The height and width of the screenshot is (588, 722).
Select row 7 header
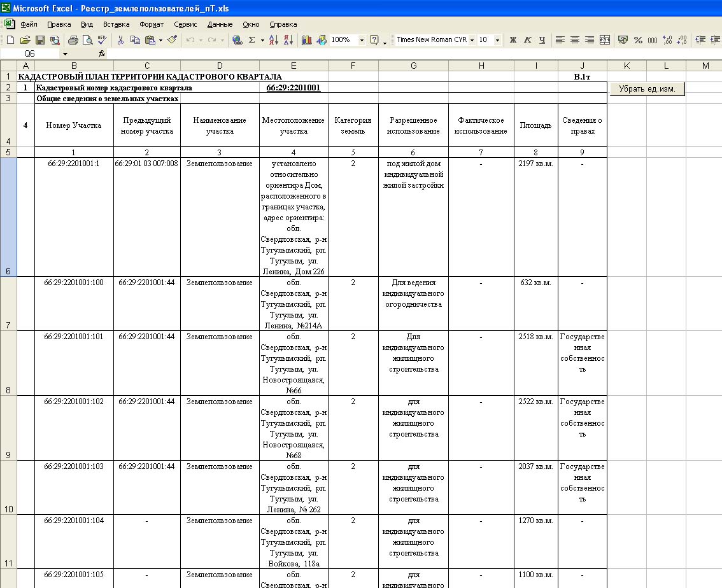pos(8,304)
